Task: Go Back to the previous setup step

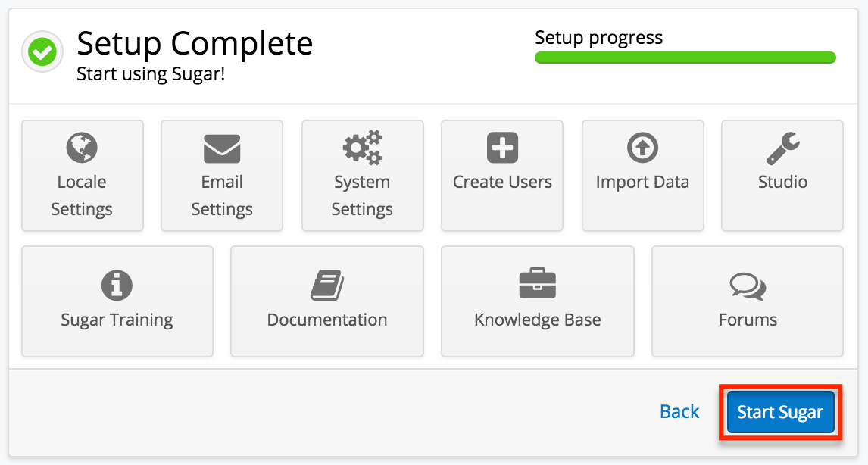Action: pos(679,412)
